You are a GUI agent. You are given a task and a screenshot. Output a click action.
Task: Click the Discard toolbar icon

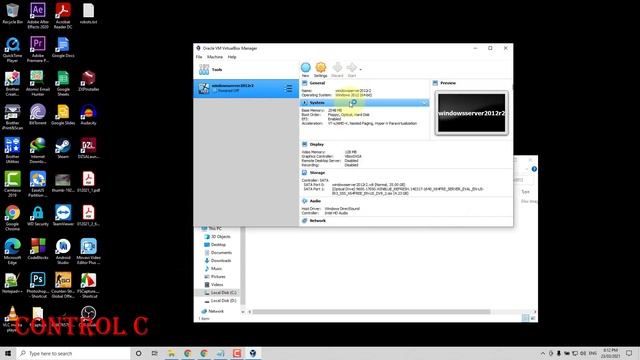pyautogui.click(x=337, y=68)
